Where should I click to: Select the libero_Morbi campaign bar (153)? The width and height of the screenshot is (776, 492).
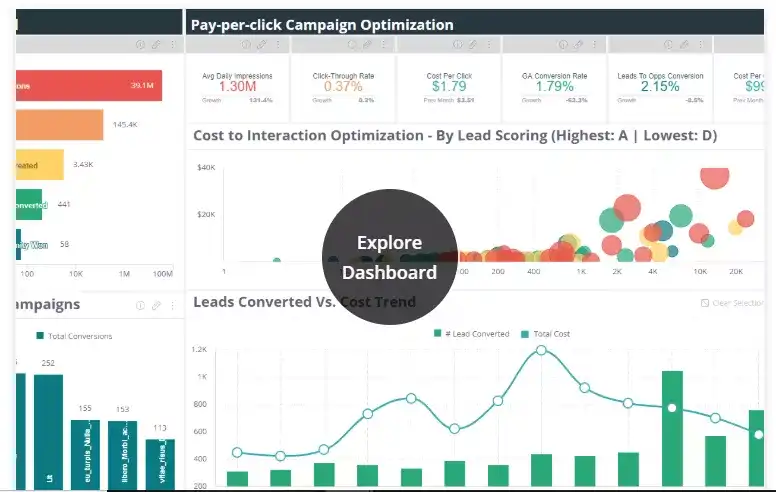(x=122, y=455)
